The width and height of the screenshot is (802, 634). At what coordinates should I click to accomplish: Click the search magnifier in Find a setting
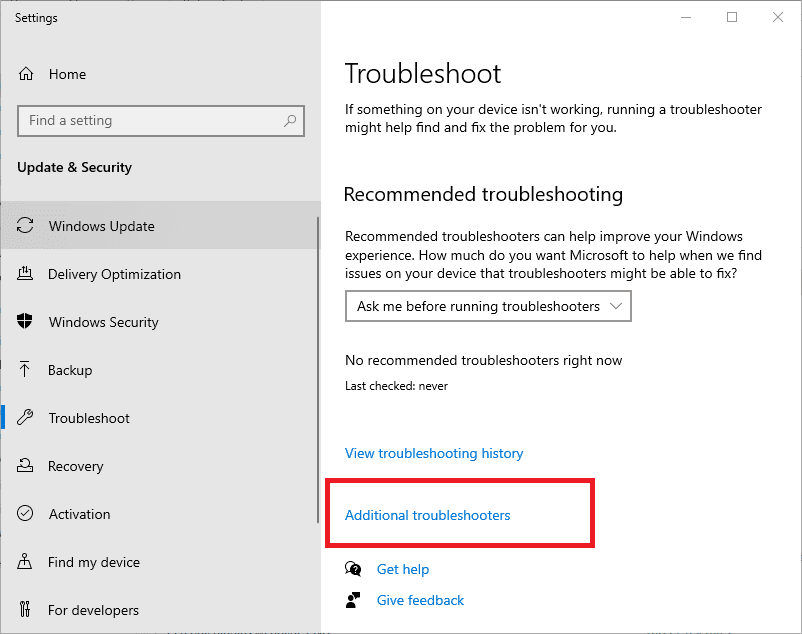pos(289,120)
